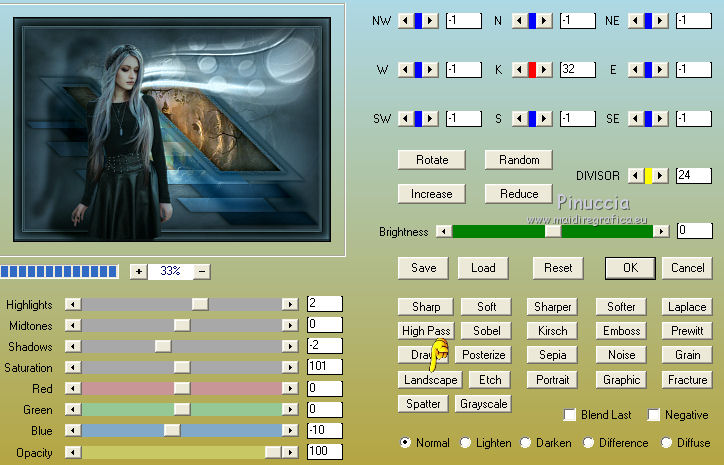Apply the Sharp preset
724x465 pixels.
pyautogui.click(x=426, y=307)
